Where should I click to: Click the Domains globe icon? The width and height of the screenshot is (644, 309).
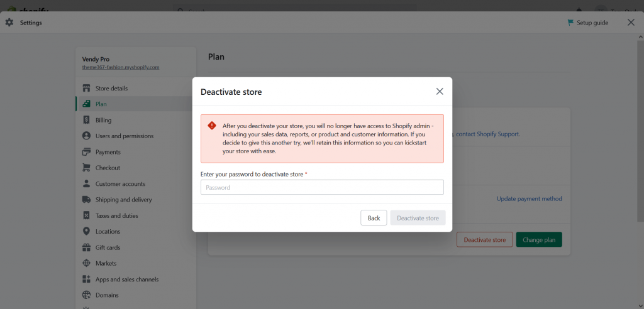pos(86,295)
